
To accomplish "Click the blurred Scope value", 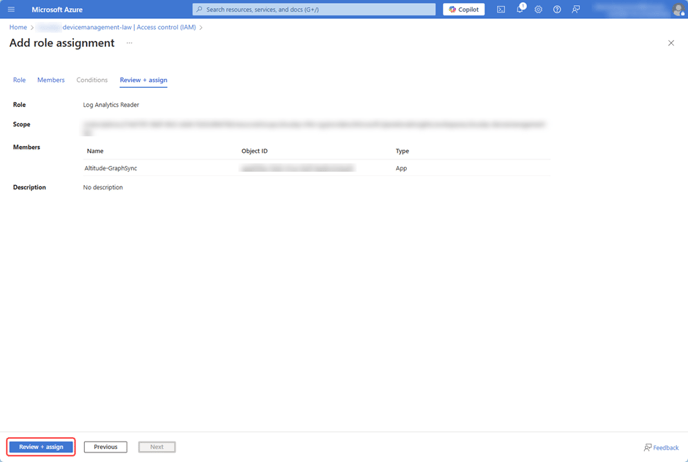I will 314,128.
